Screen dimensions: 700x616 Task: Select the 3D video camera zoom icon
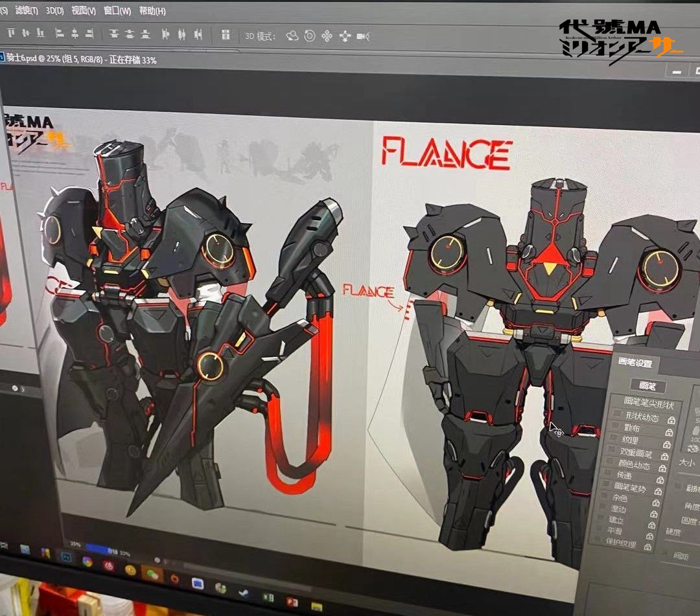click(363, 36)
